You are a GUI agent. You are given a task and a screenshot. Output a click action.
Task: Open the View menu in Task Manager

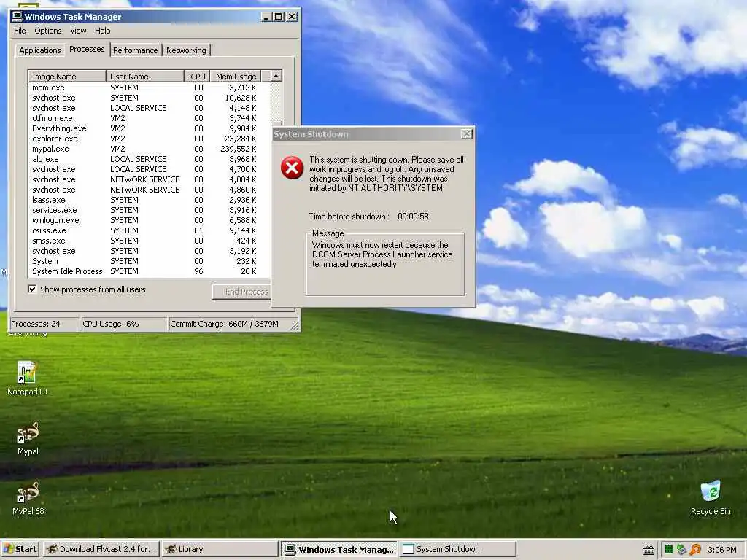pyautogui.click(x=78, y=31)
